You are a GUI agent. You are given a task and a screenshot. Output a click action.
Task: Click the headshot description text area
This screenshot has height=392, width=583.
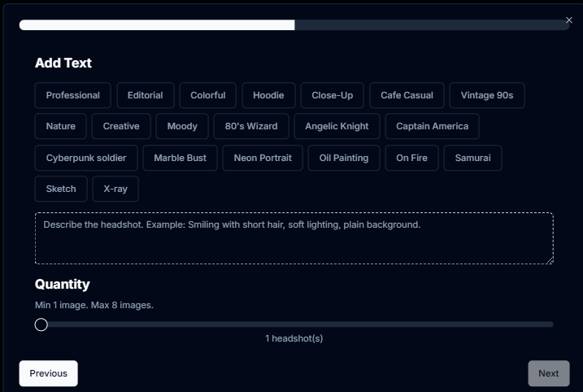point(294,238)
